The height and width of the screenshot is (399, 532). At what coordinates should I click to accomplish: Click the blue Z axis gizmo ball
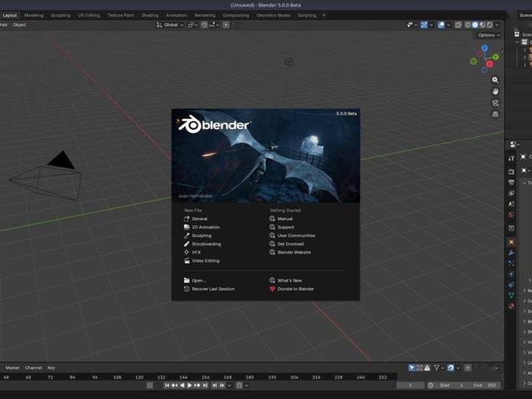click(485, 48)
